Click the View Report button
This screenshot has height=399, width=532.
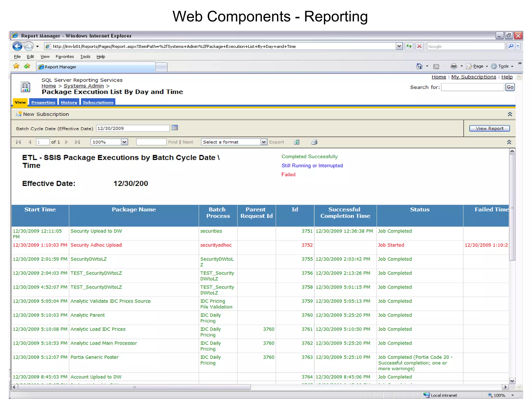coord(489,128)
